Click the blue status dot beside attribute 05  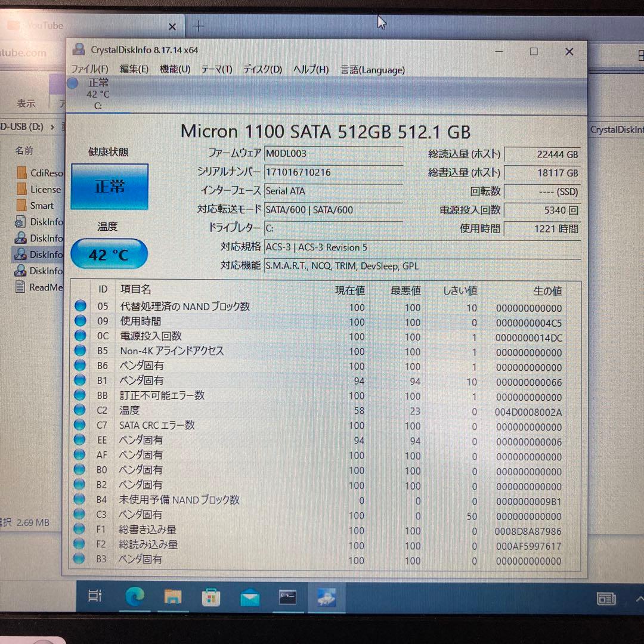click(79, 306)
